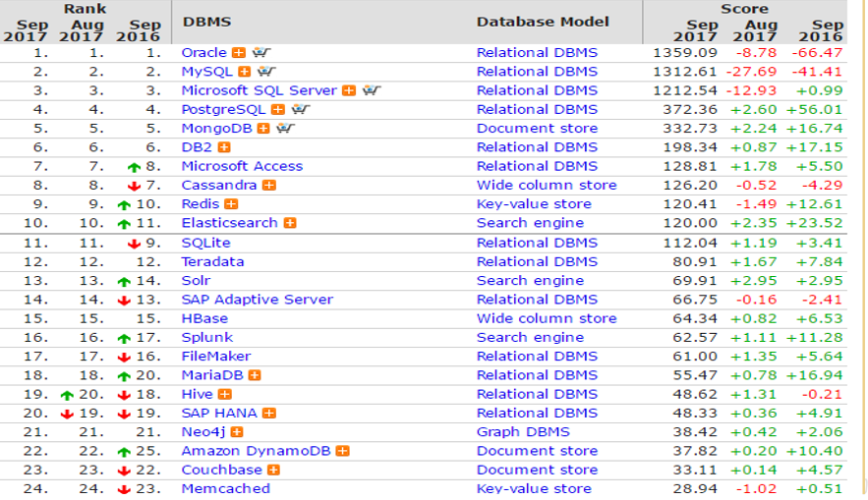This screenshot has height=500, width=868.
Task: Click the orange plus icon next to Hive
Action: click(x=225, y=394)
